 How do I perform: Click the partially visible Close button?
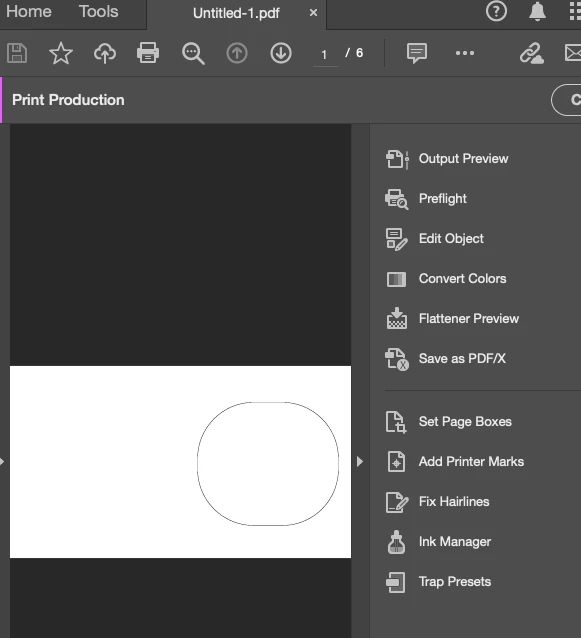click(x=566, y=100)
